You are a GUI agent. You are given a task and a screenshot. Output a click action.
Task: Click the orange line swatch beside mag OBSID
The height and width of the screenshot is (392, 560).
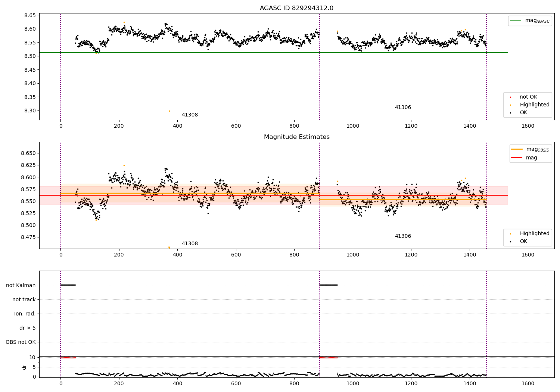[517, 149]
